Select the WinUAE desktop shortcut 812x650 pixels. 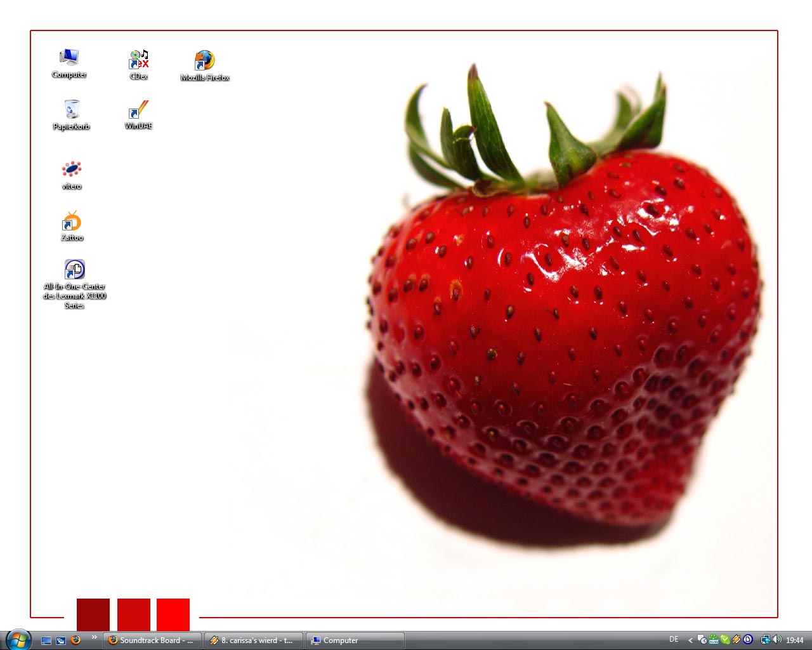(x=138, y=110)
